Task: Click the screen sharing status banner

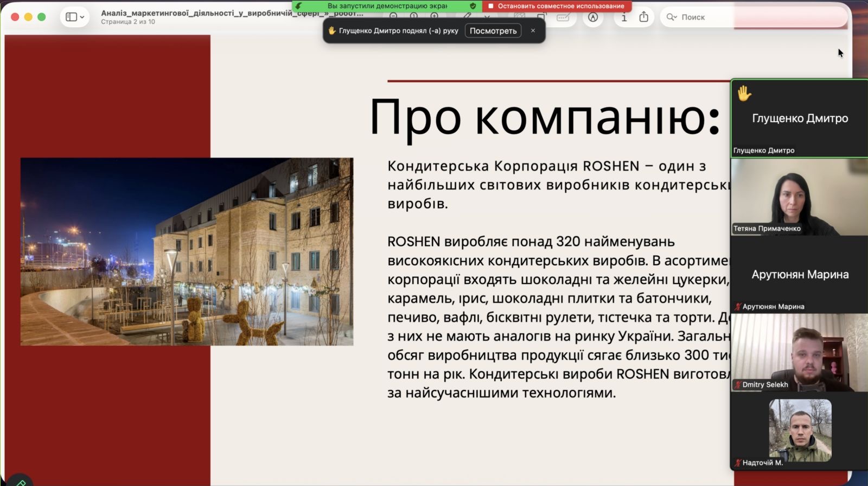Action: tap(386, 6)
